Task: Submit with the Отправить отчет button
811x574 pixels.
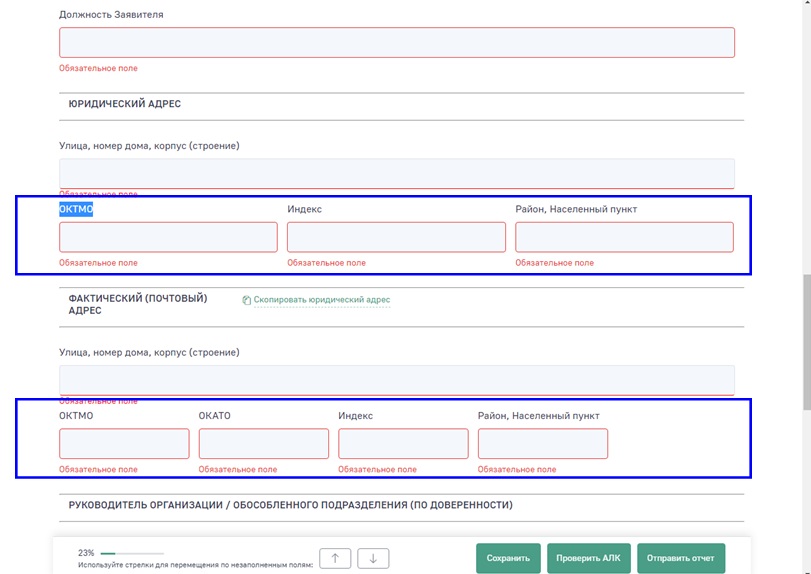Action: [x=680, y=558]
